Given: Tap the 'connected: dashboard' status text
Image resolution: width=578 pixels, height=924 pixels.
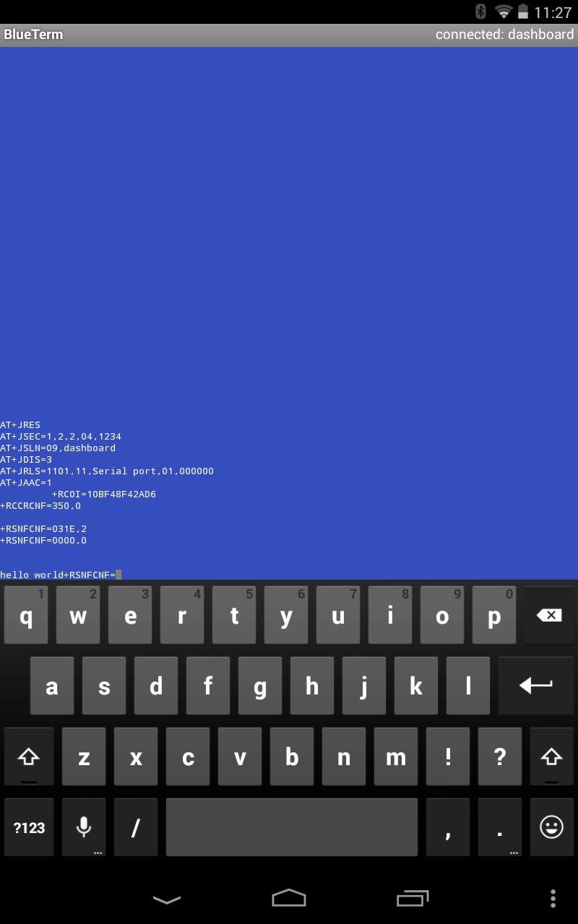Looking at the screenshot, I should (x=504, y=35).
